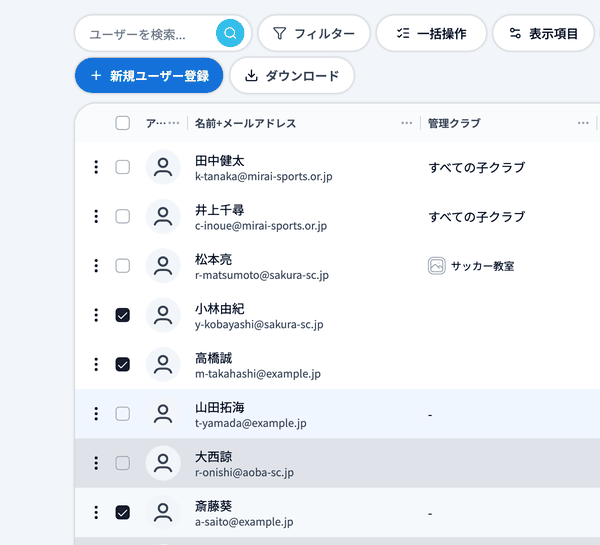Open the フィルター filter button
This screenshot has height=545, width=600.
click(314, 33)
